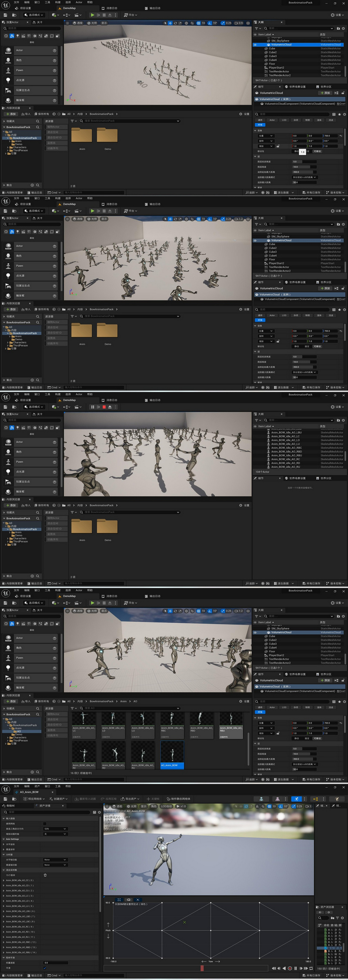Click red scrubber marker on AO_Anim_BOW timeline

pos(202,968)
